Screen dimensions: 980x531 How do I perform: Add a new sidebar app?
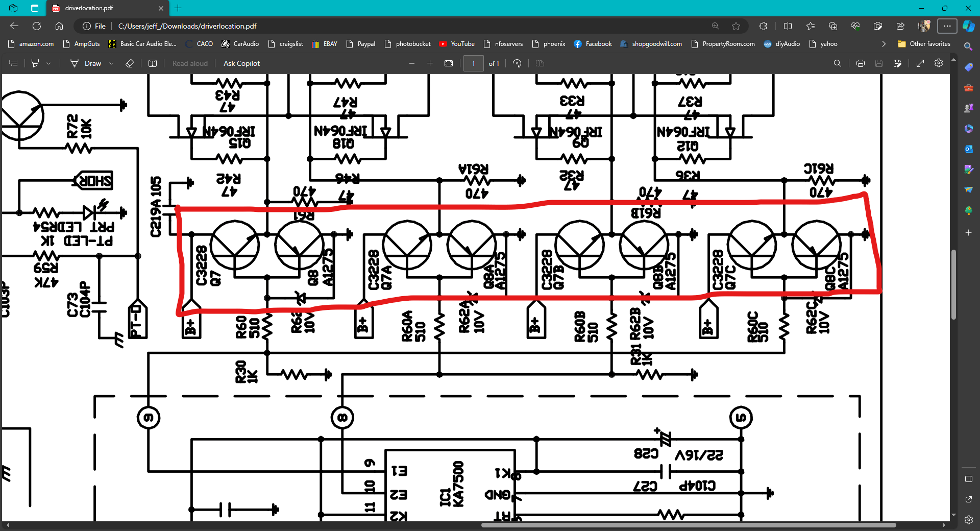pyautogui.click(x=968, y=232)
